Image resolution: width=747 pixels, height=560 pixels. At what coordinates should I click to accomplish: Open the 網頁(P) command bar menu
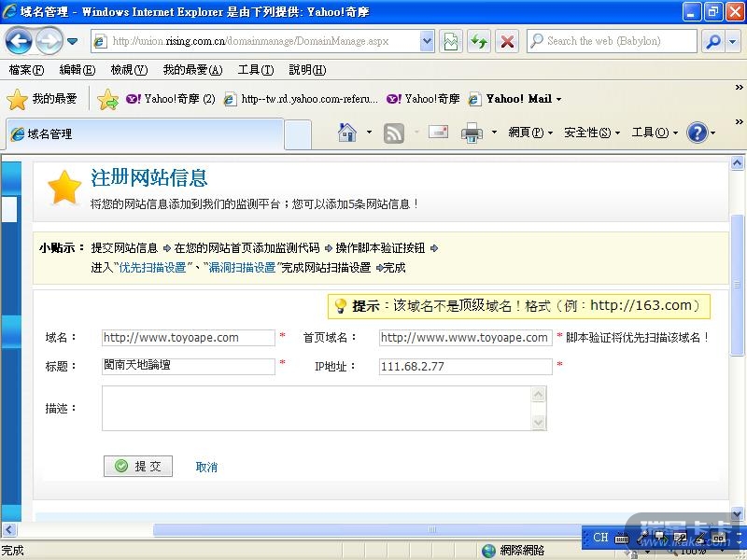(x=530, y=133)
